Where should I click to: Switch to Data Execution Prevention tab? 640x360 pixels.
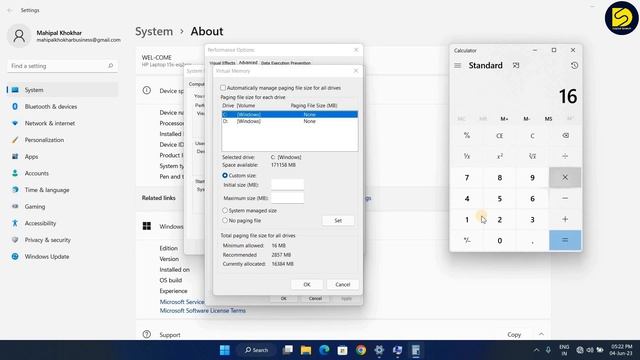[x=286, y=63]
